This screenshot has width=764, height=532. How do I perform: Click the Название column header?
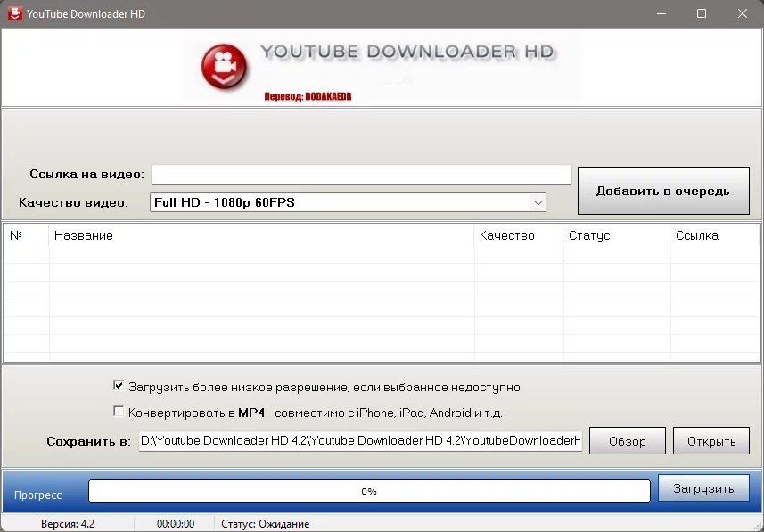click(261, 236)
